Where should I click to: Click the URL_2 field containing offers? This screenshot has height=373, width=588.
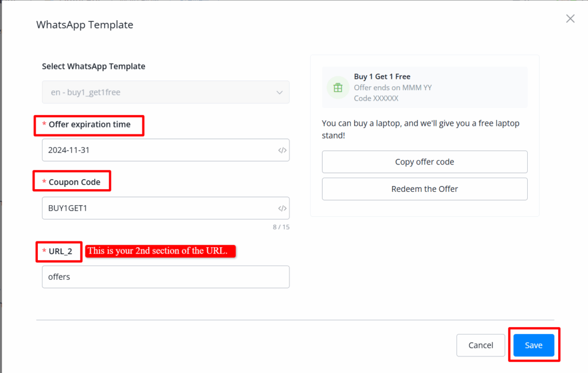pyautogui.click(x=165, y=277)
